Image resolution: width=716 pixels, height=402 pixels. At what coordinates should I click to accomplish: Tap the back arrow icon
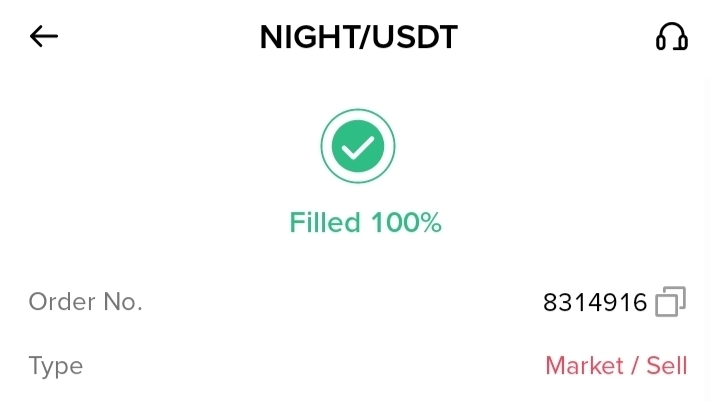pyautogui.click(x=44, y=37)
